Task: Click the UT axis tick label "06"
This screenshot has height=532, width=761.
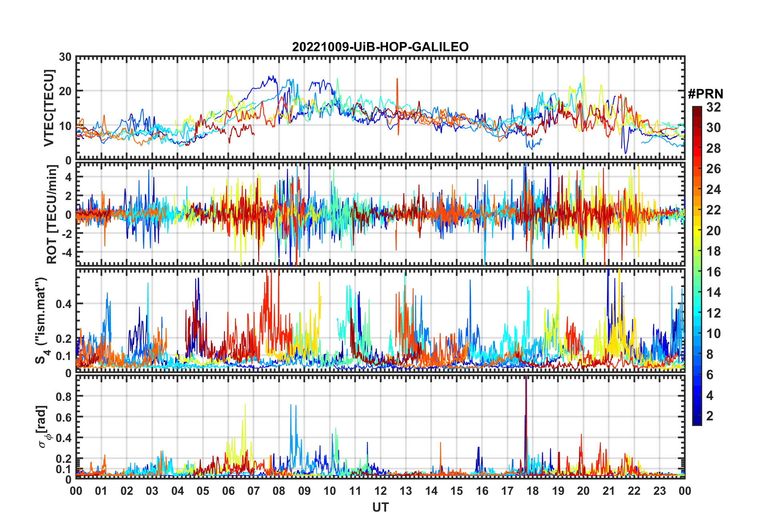Action: tap(228, 491)
